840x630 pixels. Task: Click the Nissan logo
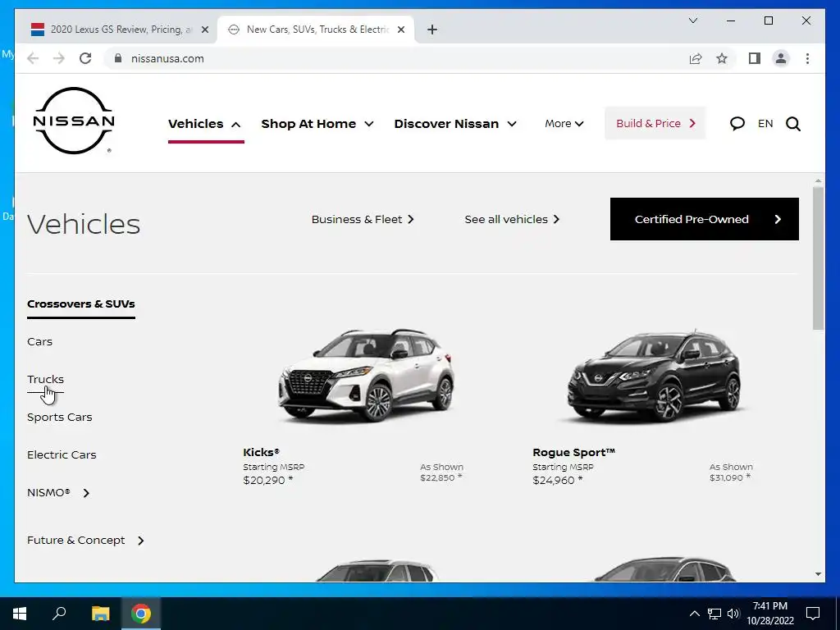pyautogui.click(x=74, y=121)
